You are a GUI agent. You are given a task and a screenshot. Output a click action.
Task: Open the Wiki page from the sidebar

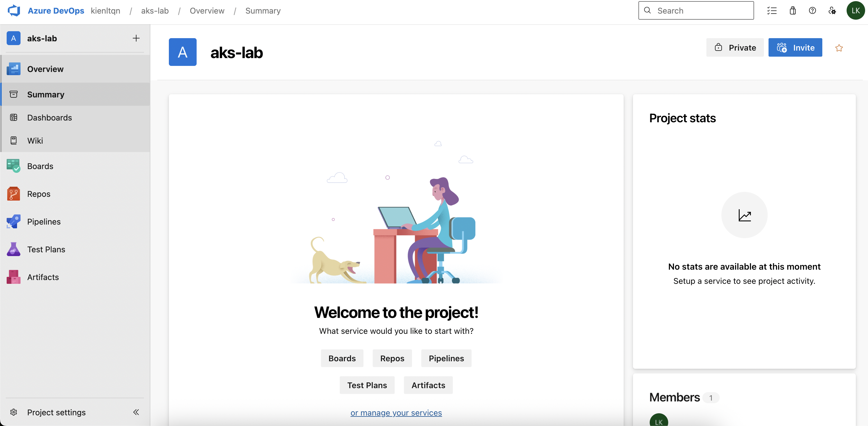click(x=75, y=140)
